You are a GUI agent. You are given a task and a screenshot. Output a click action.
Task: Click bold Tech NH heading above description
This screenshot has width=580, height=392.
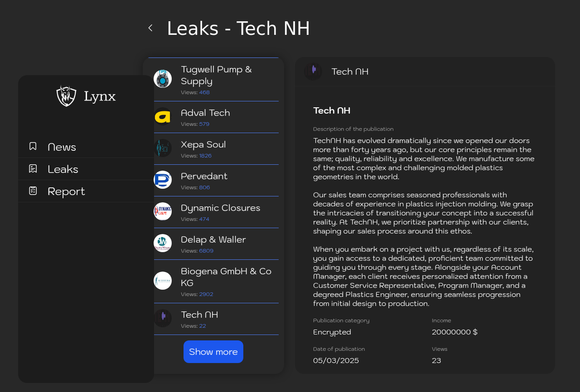pos(332,110)
